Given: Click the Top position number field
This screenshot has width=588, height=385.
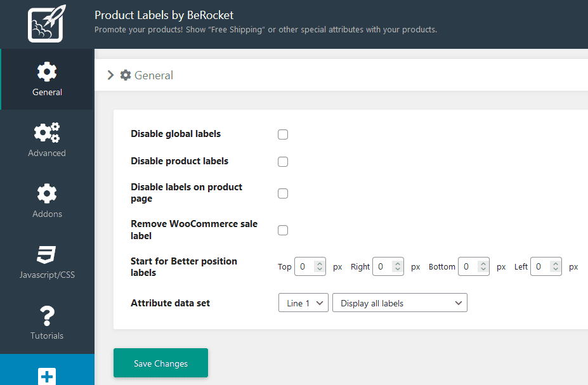Looking at the screenshot, I should (310, 266).
